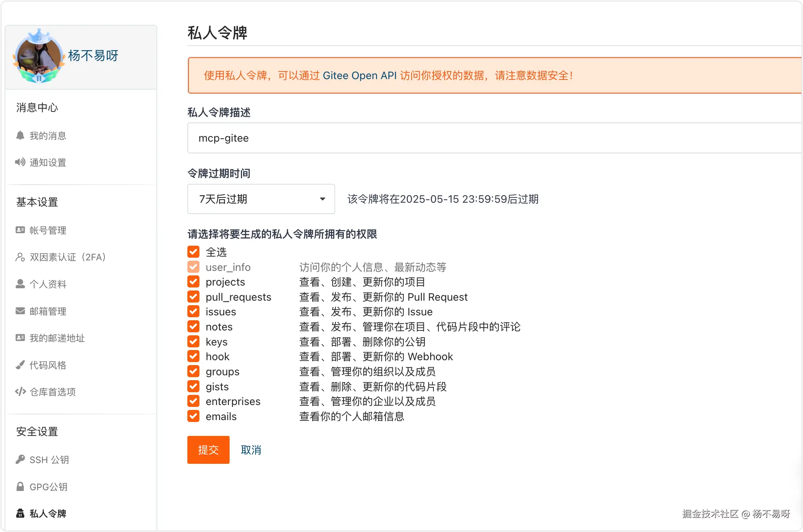The width and height of the screenshot is (803, 532).
Task: Click the code brackets repository preferences icon
Action: tap(20, 392)
